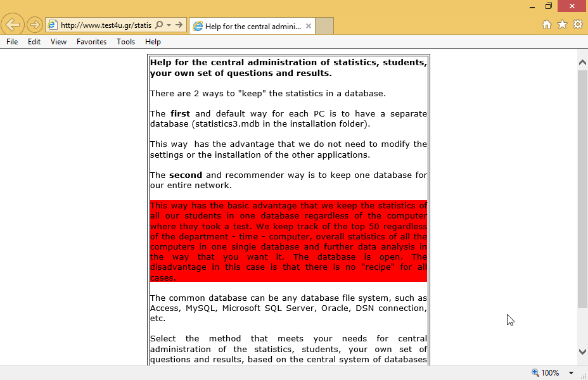Viewport: 588px width, 380px height.
Task: Click into the URL address field
Action: tap(106, 25)
